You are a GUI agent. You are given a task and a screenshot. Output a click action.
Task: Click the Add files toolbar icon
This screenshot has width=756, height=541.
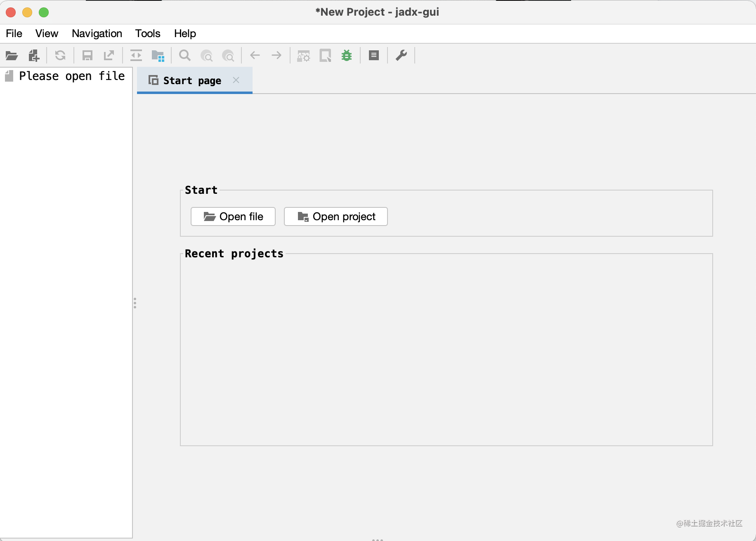(x=33, y=55)
